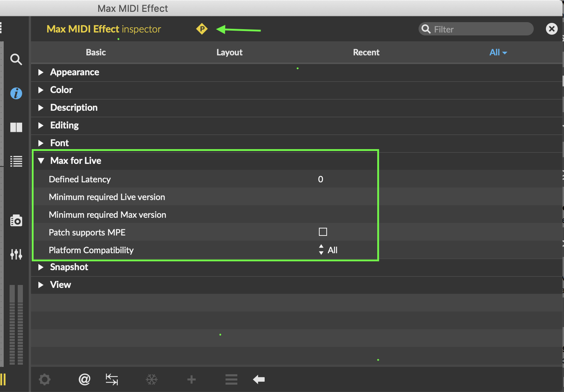Open the Platform Compatibility dropdown
Image resolution: width=564 pixels, height=392 pixels.
click(x=328, y=250)
